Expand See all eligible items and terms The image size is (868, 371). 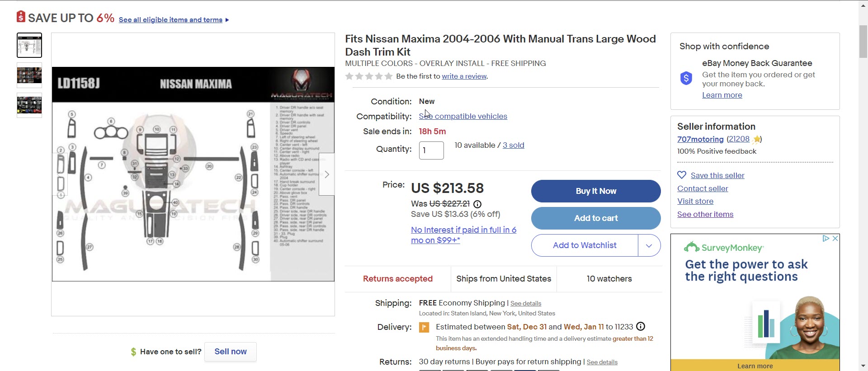[x=174, y=20]
